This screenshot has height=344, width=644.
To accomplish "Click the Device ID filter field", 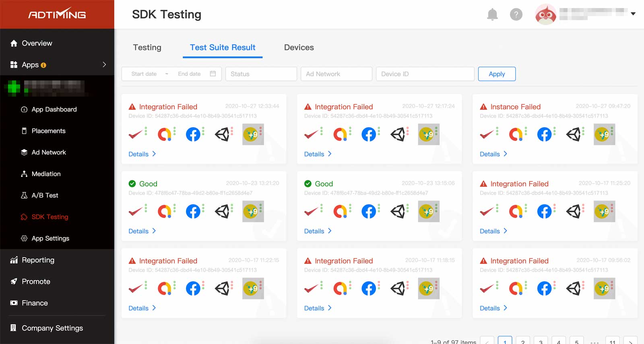I will click(x=425, y=74).
